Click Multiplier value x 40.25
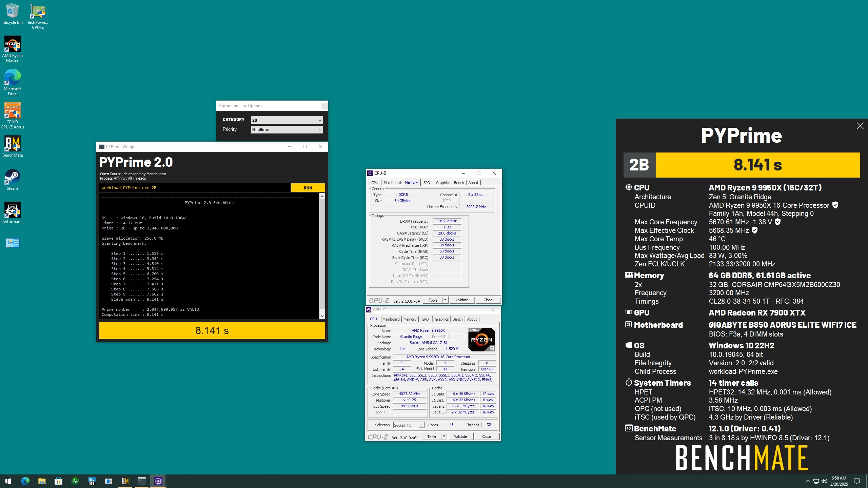Image resolution: width=868 pixels, height=488 pixels. click(x=410, y=400)
